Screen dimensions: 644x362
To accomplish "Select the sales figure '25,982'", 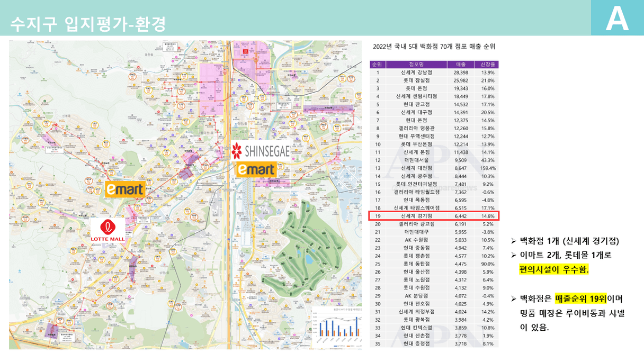I will pyautogui.click(x=461, y=80).
